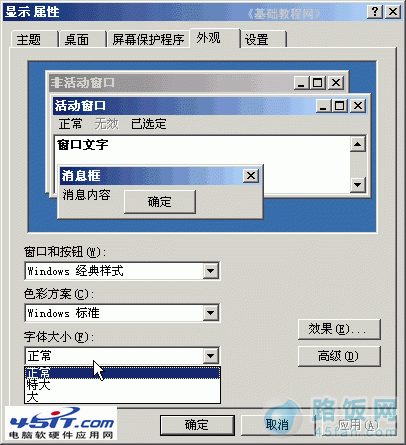Click the 非活动窗口 preview minimize icon
The width and height of the screenshot is (406, 445).
(301, 83)
